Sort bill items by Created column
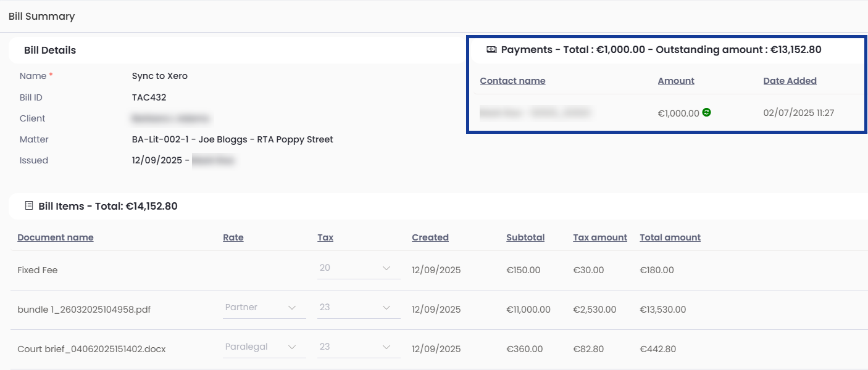Viewport: 868px width, 370px height. 430,237
